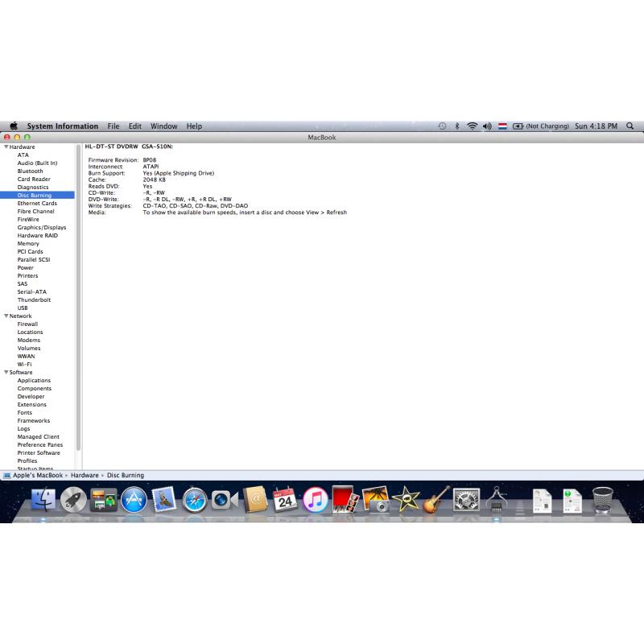
Task: Click the clock showing Sun 4:18 PM
Action: click(596, 126)
